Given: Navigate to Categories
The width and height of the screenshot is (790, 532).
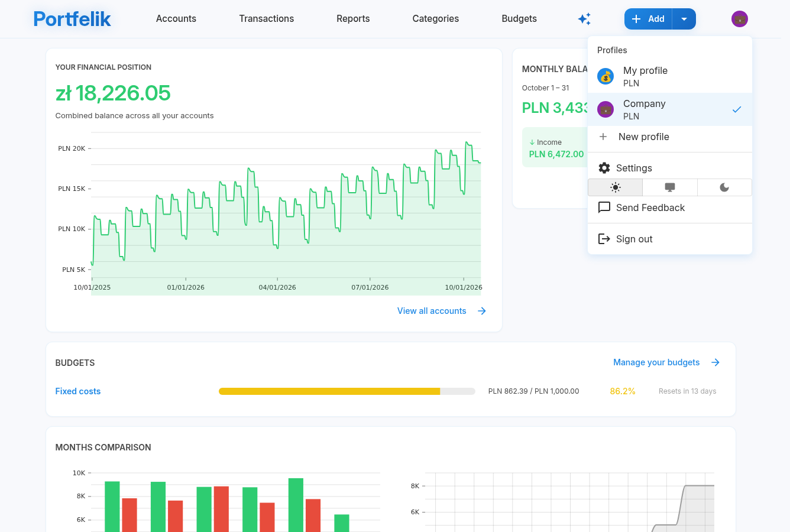Looking at the screenshot, I should pyautogui.click(x=436, y=19).
